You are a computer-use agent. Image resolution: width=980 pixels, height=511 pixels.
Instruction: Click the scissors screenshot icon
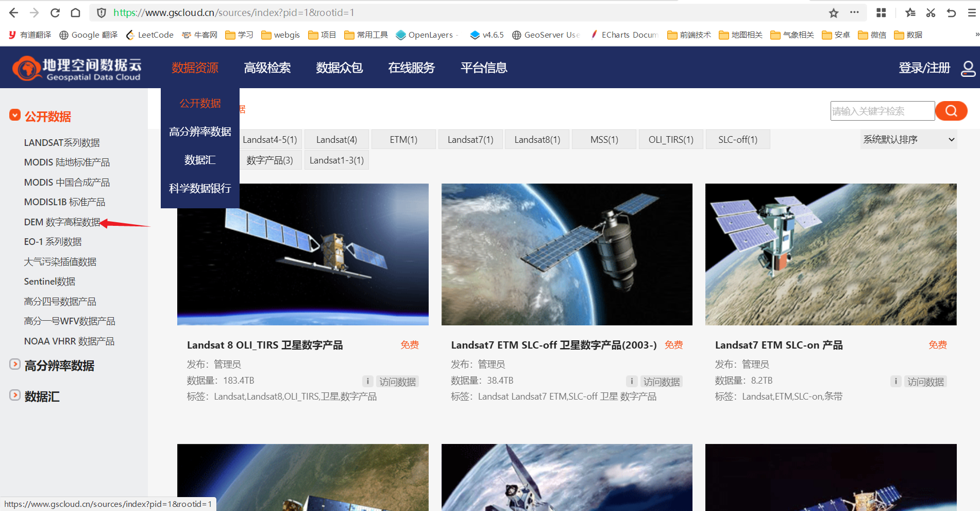tap(931, 12)
